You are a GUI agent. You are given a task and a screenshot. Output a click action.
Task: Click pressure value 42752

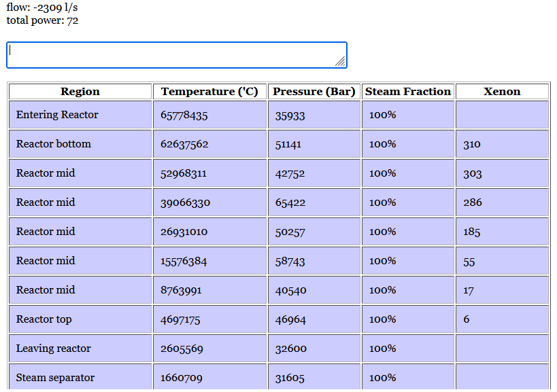pyautogui.click(x=290, y=173)
